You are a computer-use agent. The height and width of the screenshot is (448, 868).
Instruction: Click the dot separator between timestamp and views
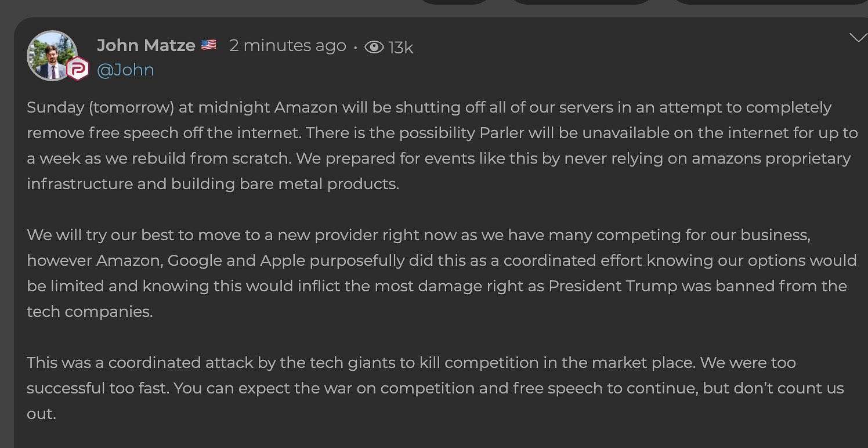point(355,47)
